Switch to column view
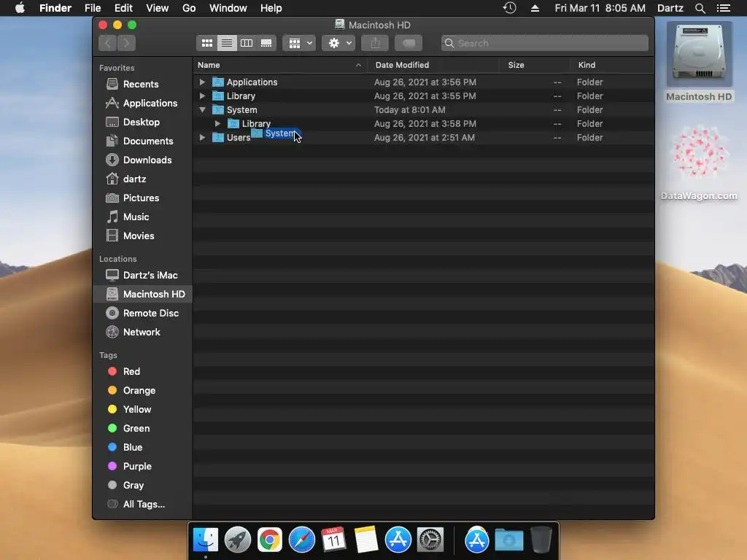 247,43
